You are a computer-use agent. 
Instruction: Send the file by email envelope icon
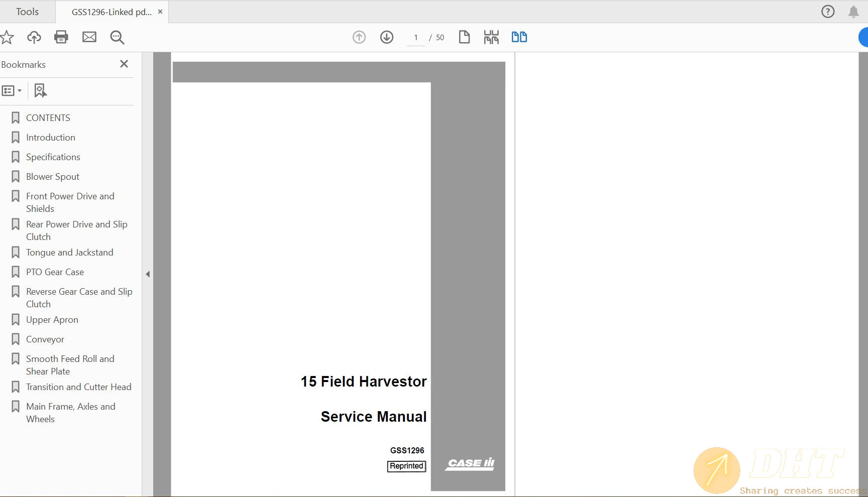coord(89,37)
